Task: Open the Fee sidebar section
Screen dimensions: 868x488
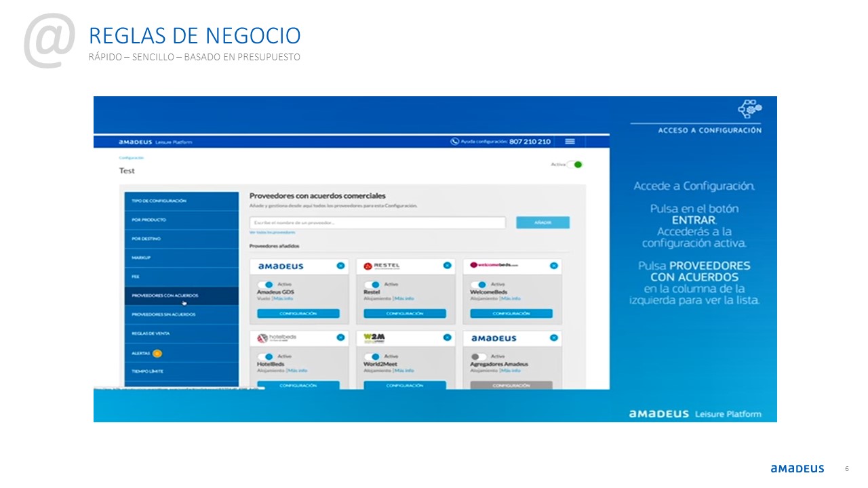Action: [x=181, y=277]
